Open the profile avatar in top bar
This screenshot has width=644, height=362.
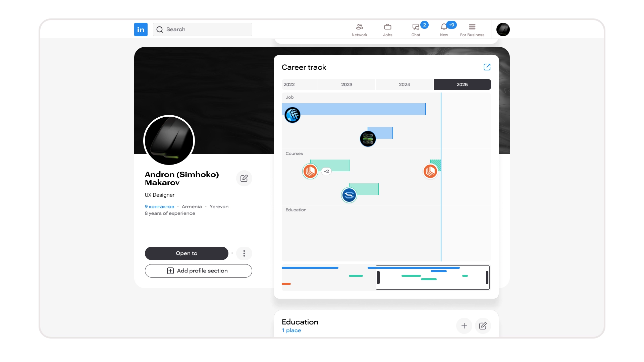(503, 29)
